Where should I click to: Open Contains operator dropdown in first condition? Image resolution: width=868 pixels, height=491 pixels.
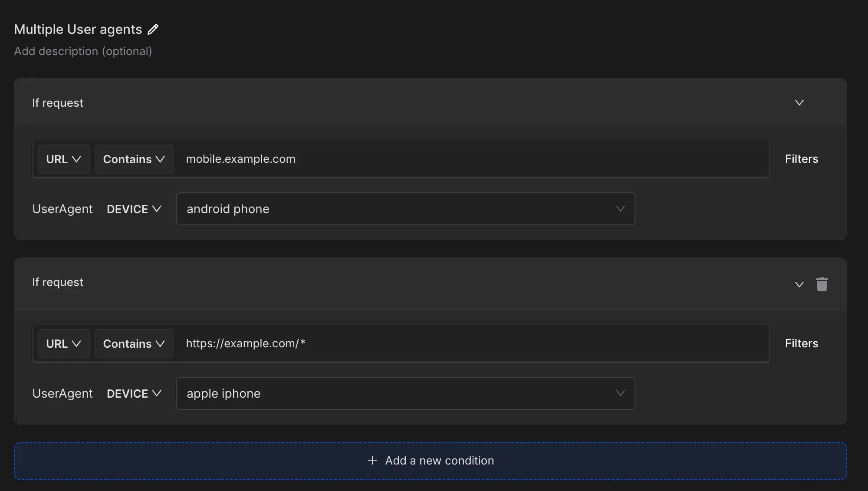pyautogui.click(x=134, y=159)
